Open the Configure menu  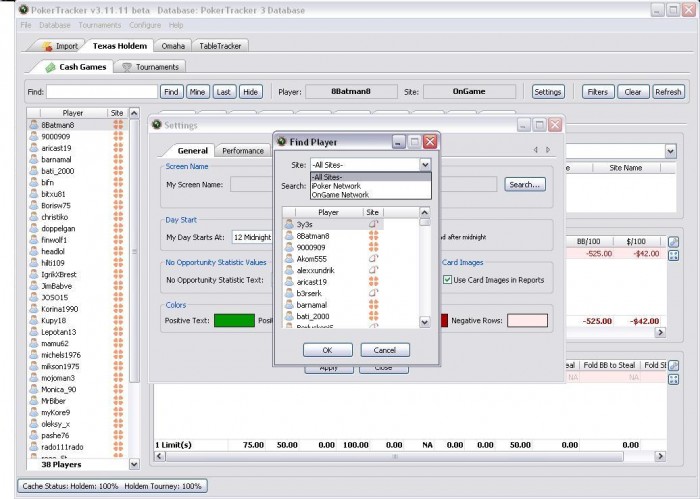145,25
